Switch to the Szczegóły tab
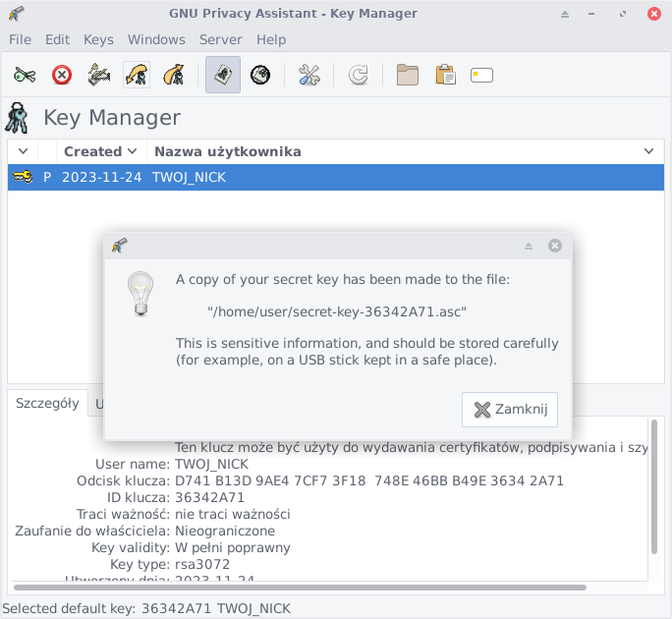The width and height of the screenshot is (672, 619). coord(47,404)
